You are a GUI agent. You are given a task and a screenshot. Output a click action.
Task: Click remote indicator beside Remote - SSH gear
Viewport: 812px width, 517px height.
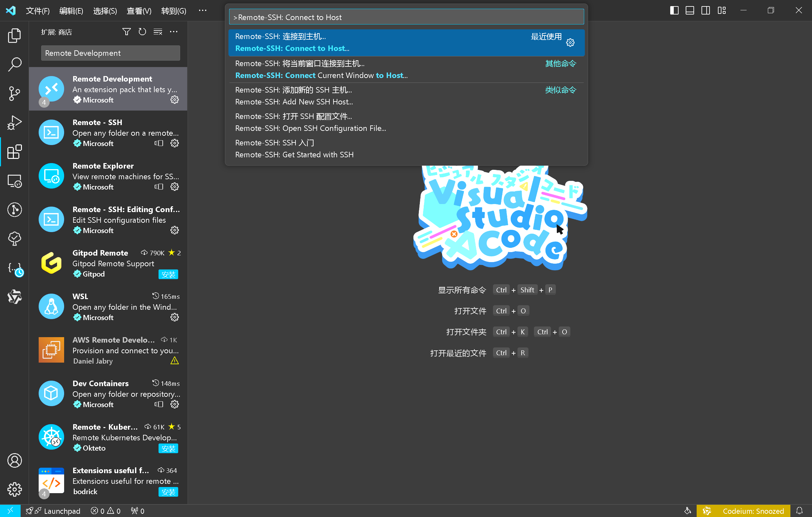[159, 143]
